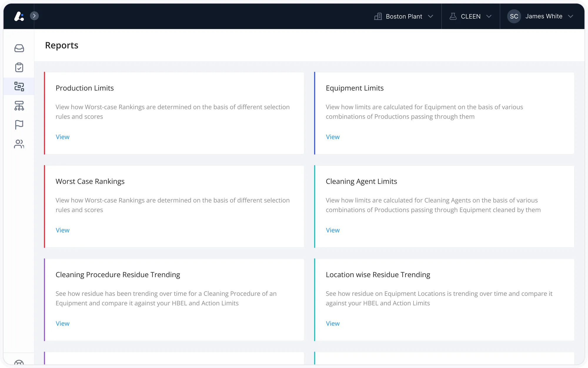View Location wise Residue Trending report
Image resolution: width=588 pixels, height=368 pixels.
333,323
